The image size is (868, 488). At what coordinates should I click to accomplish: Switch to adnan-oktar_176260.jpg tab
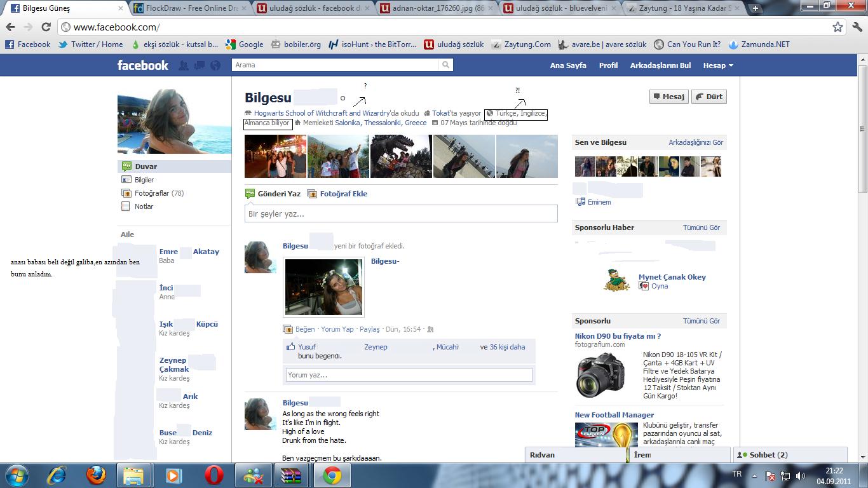(x=437, y=8)
